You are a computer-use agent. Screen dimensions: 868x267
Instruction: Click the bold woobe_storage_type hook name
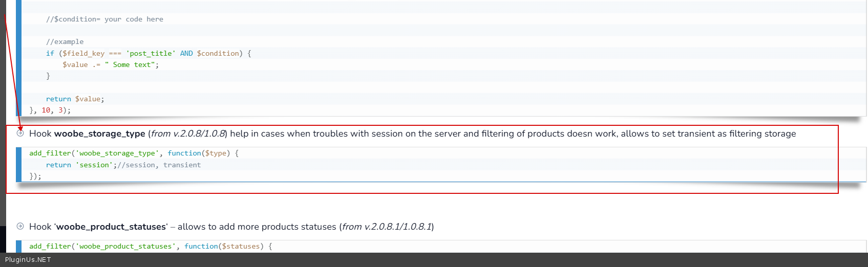coord(99,133)
